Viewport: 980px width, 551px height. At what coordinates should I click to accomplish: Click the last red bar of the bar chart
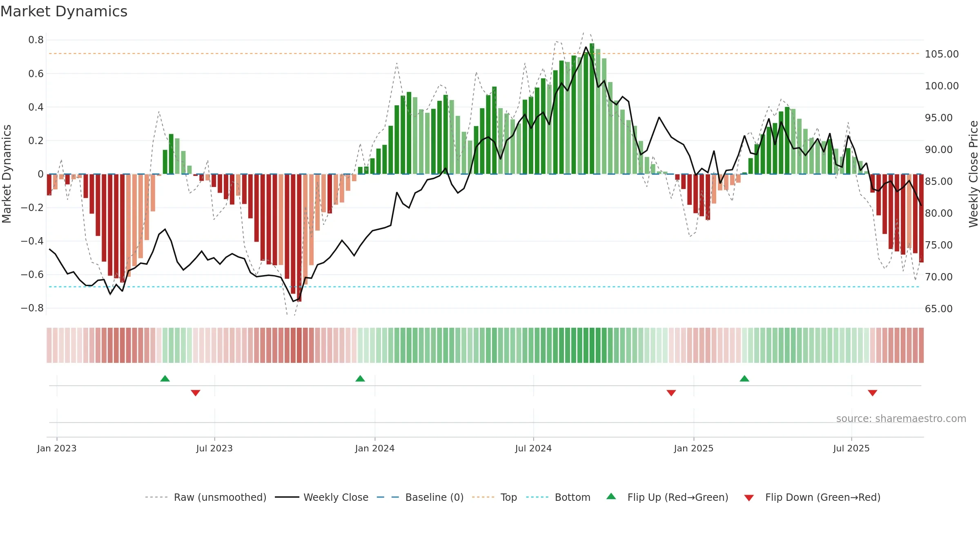[x=921, y=218]
